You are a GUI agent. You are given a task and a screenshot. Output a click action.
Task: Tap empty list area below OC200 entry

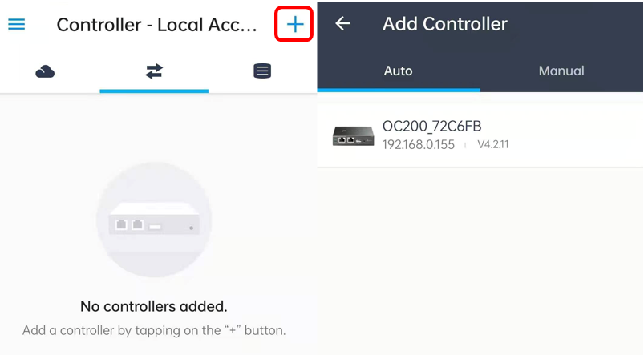(480, 261)
